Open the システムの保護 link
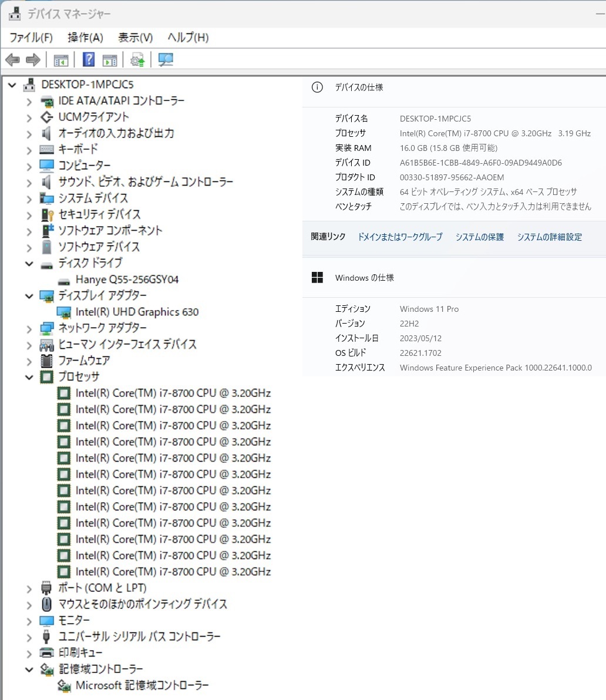606x700 pixels. pos(480,237)
